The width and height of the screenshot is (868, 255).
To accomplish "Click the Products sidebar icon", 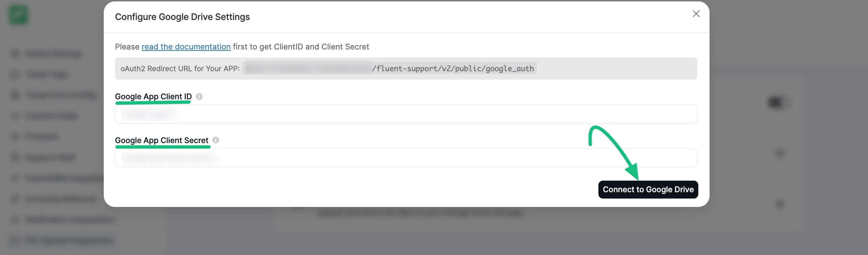I will point(14,136).
